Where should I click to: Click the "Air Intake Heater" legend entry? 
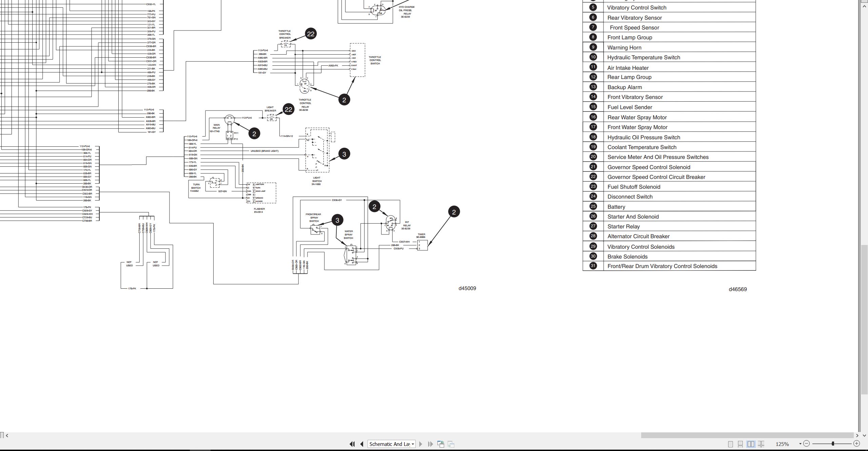tap(628, 68)
